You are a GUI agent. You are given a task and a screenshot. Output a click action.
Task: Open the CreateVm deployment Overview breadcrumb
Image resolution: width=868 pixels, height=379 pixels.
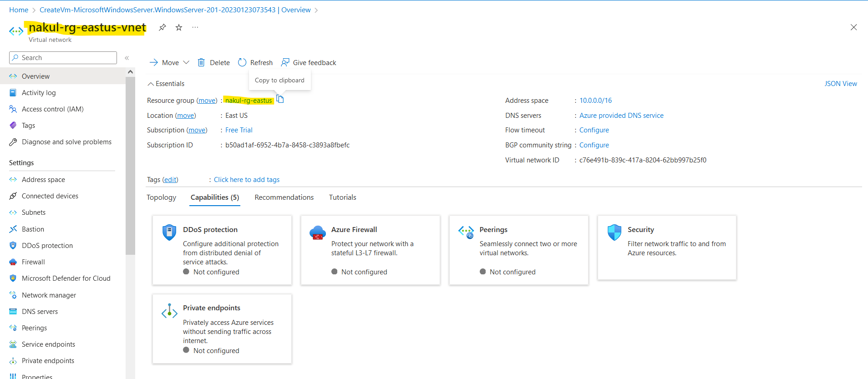point(175,10)
